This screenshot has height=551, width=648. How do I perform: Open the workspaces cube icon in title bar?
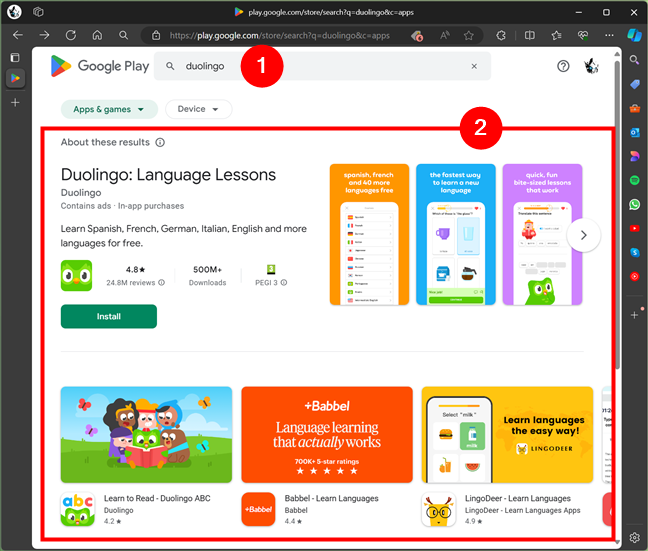[38, 12]
